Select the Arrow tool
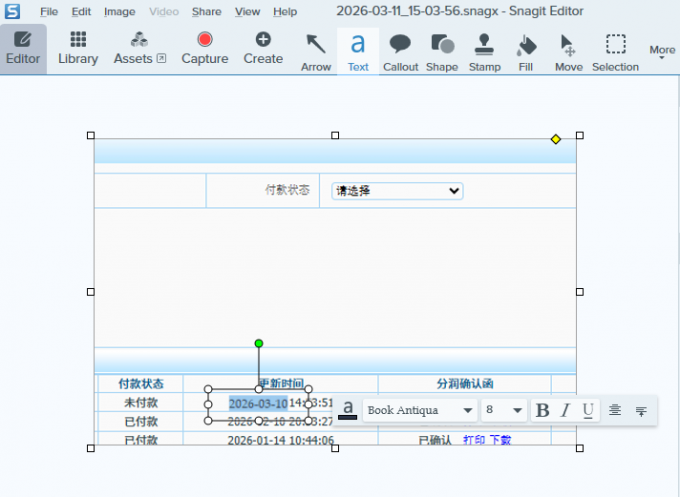Screen dimensions: 680x497 tap(316, 52)
